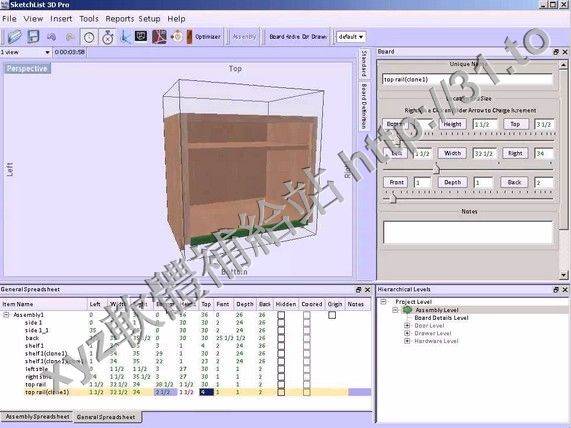The width and height of the screenshot is (571, 428).
Task: Click the stopwatch icon in toolbar
Action: point(108,37)
